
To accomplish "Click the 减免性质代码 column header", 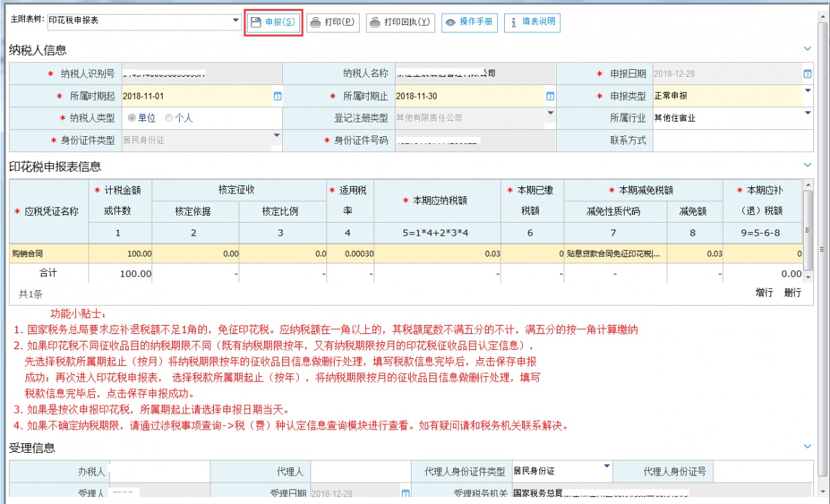I will pos(615,212).
